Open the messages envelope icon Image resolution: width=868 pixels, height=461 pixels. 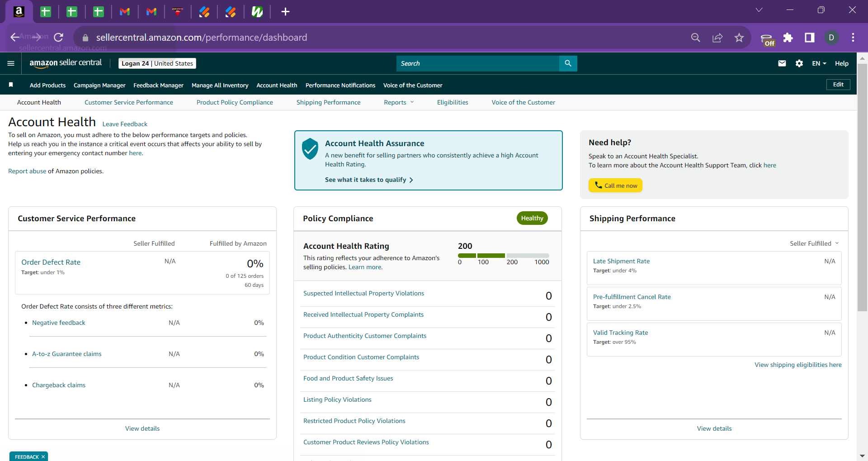782,63
